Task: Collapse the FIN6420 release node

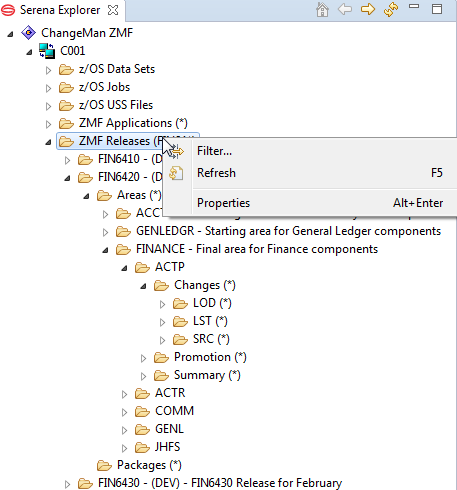Action: (67, 178)
